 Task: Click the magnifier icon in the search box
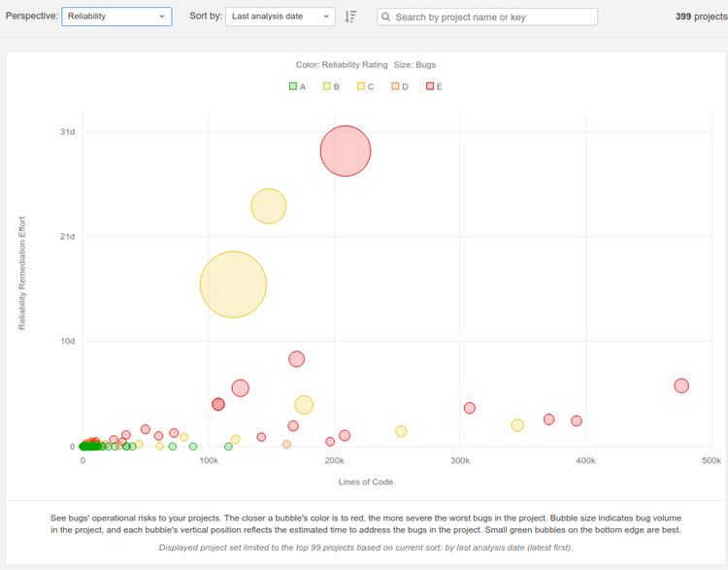coord(385,17)
